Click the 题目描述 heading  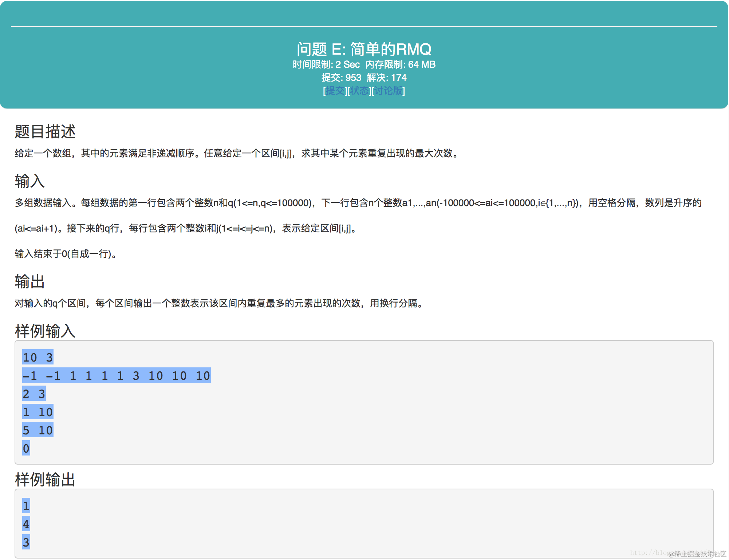pos(45,131)
